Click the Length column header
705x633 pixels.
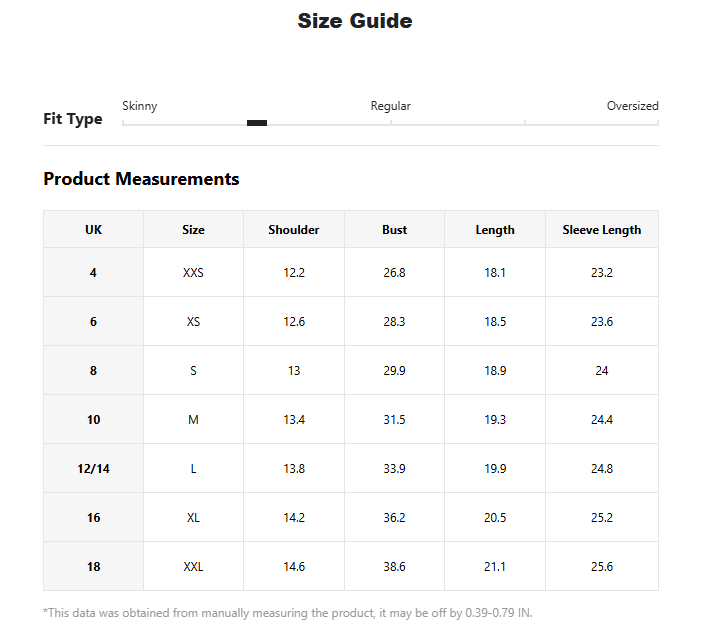[495, 229]
